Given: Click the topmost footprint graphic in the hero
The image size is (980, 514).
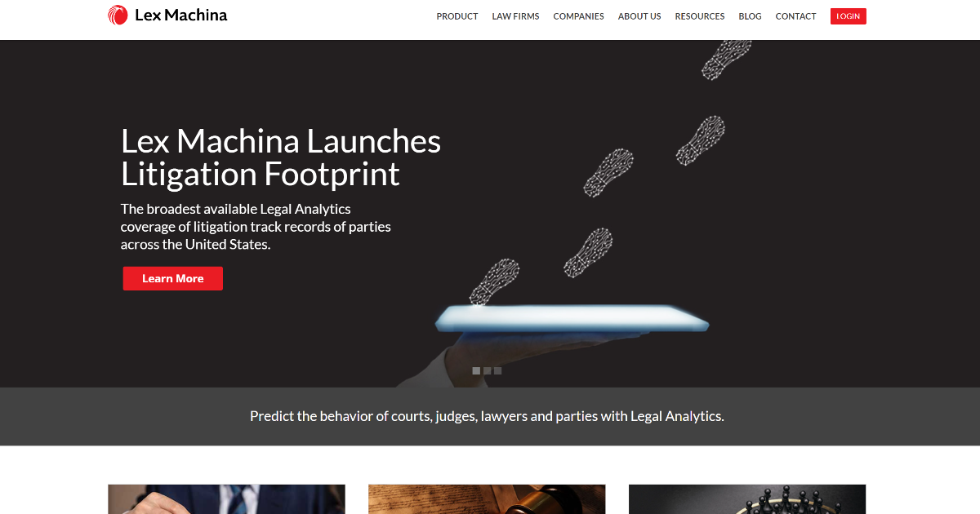Looking at the screenshot, I should pyautogui.click(x=726, y=59).
